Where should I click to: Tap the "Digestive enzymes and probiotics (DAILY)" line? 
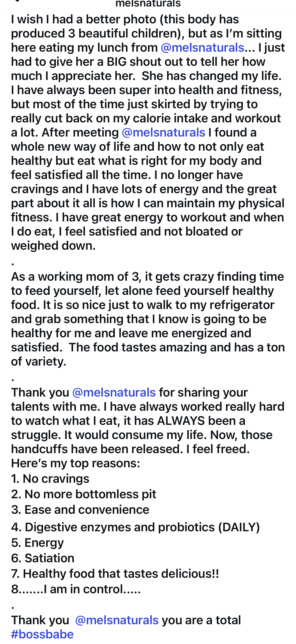[x=135, y=527]
